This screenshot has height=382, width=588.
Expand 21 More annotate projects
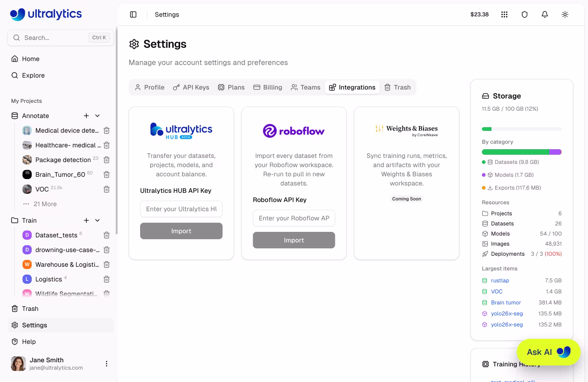point(40,204)
